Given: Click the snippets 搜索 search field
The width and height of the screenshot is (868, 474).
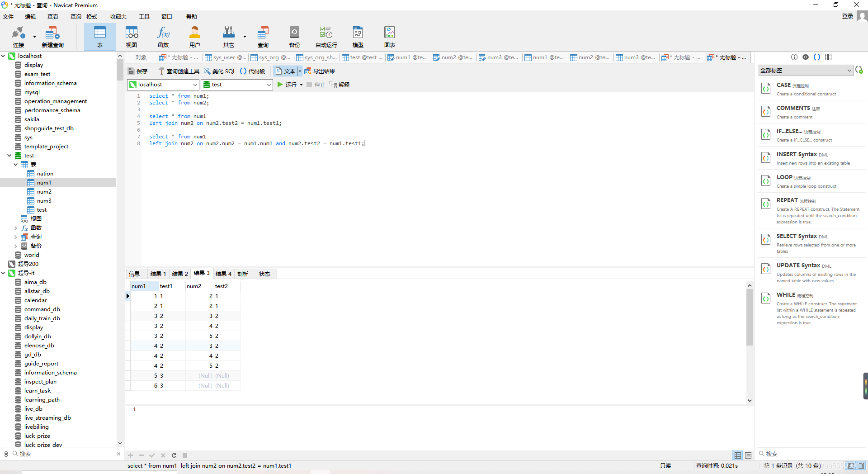Looking at the screenshot, I should click(811, 454).
